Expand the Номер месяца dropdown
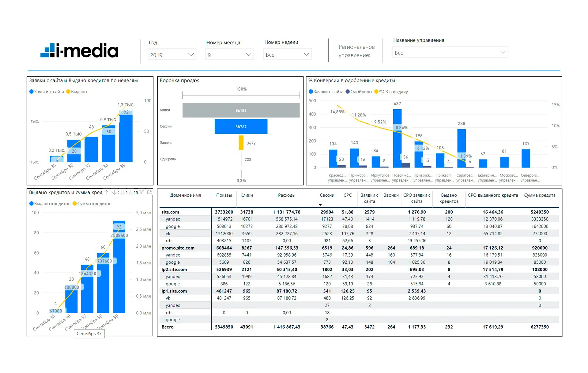This screenshot has width=588, height=373. (x=229, y=55)
